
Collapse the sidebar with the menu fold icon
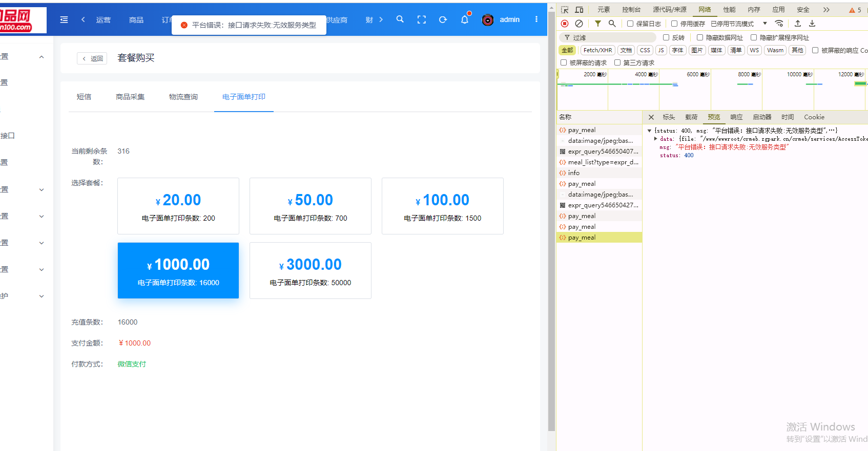pos(64,19)
